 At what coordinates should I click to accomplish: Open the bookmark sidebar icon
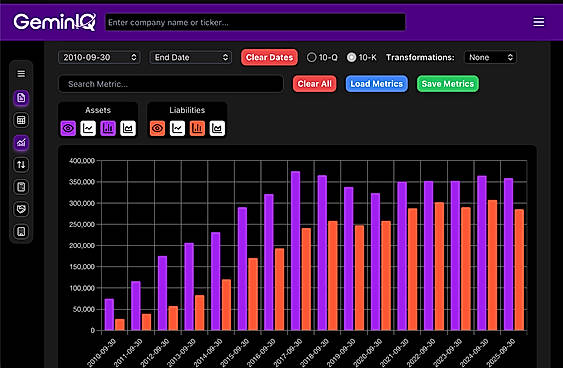pos(21,232)
